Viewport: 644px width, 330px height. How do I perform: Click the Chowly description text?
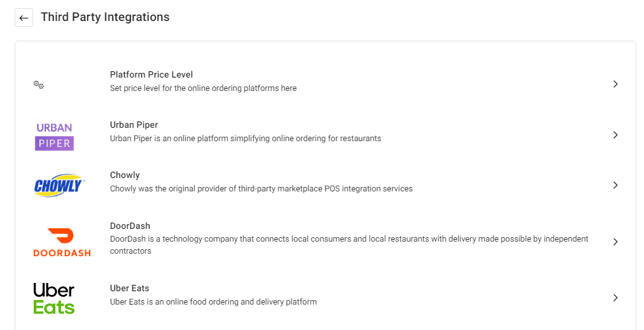pyautogui.click(x=261, y=189)
